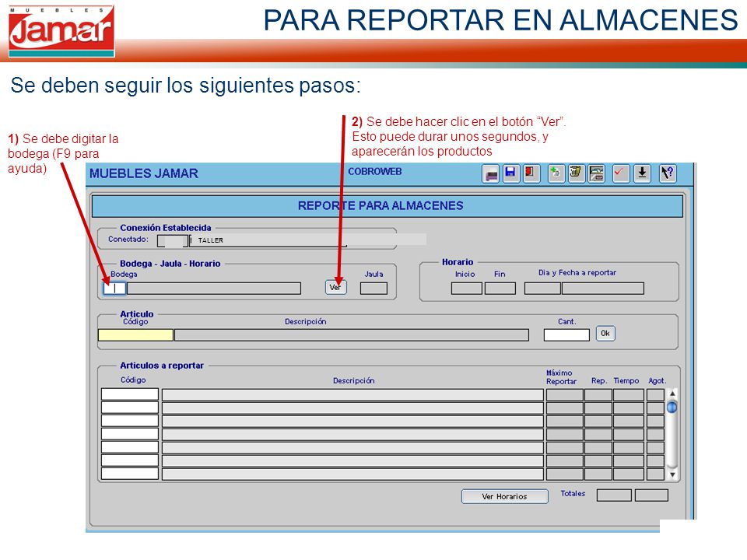
Task: Open the Ver Horarios button
Action: 504,496
